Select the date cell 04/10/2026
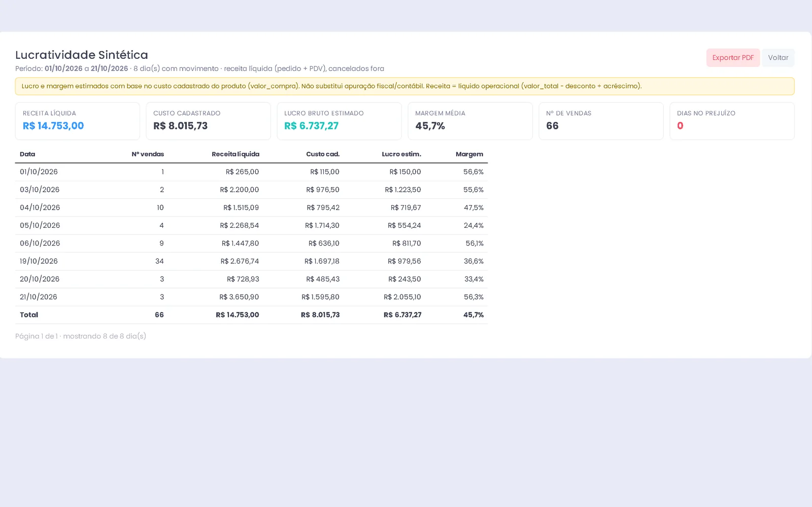 click(x=40, y=208)
